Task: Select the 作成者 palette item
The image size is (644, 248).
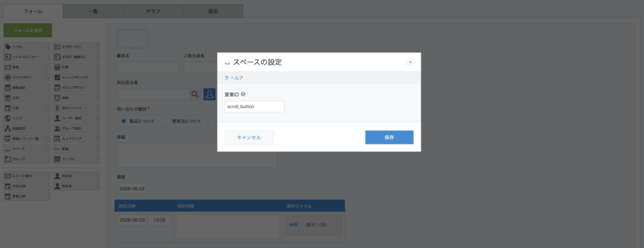Action: tap(76, 176)
